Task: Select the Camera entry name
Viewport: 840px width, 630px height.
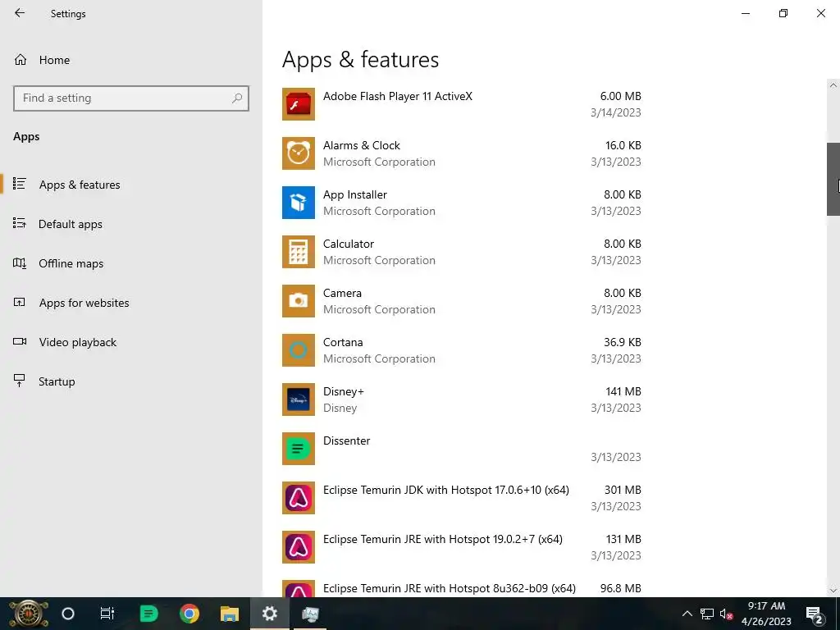Action: point(342,293)
